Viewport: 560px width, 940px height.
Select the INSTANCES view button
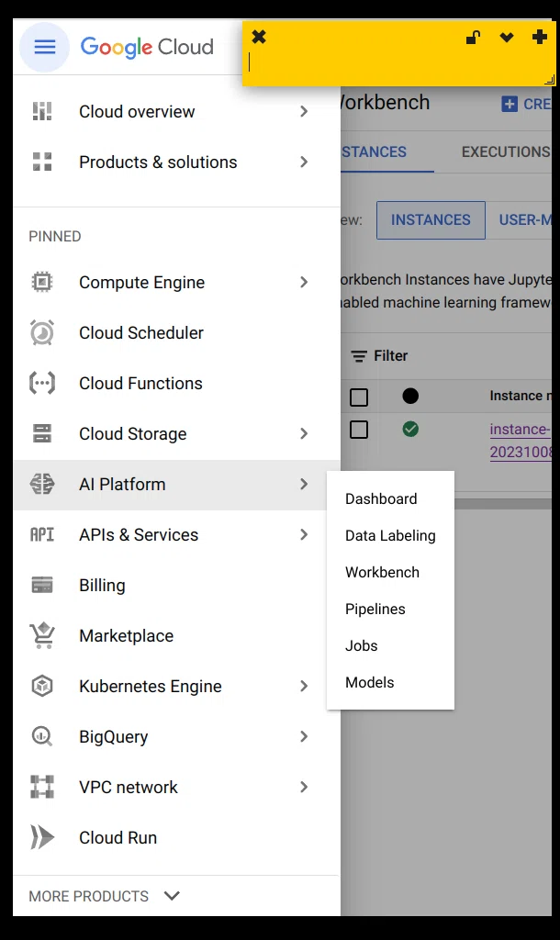tap(431, 220)
